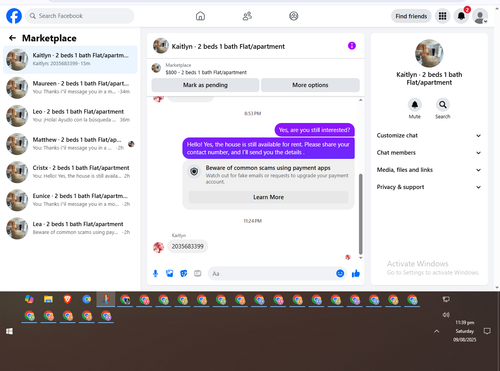Open the Notifications bell with badge
500x371 pixels.
461,16
